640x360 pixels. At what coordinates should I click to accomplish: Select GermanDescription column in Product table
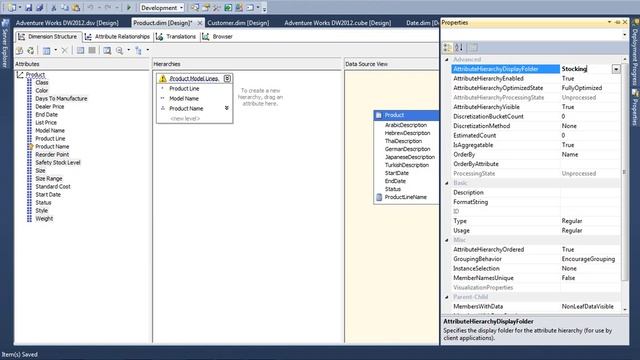pos(407,149)
